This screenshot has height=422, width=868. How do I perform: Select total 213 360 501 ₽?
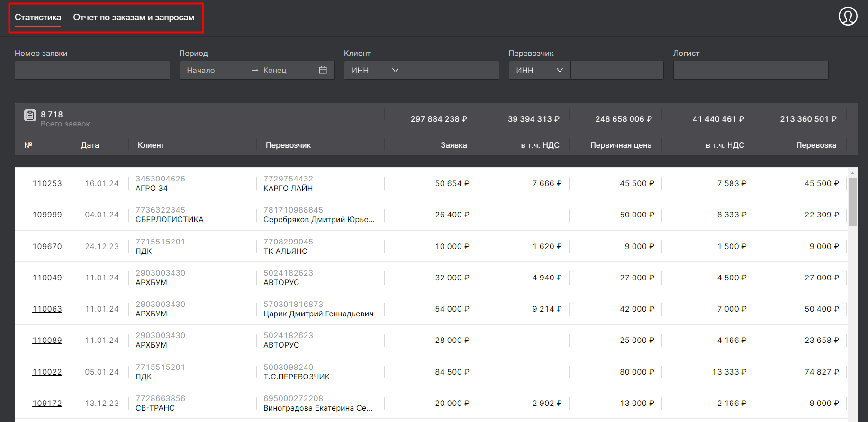pyautogui.click(x=808, y=119)
